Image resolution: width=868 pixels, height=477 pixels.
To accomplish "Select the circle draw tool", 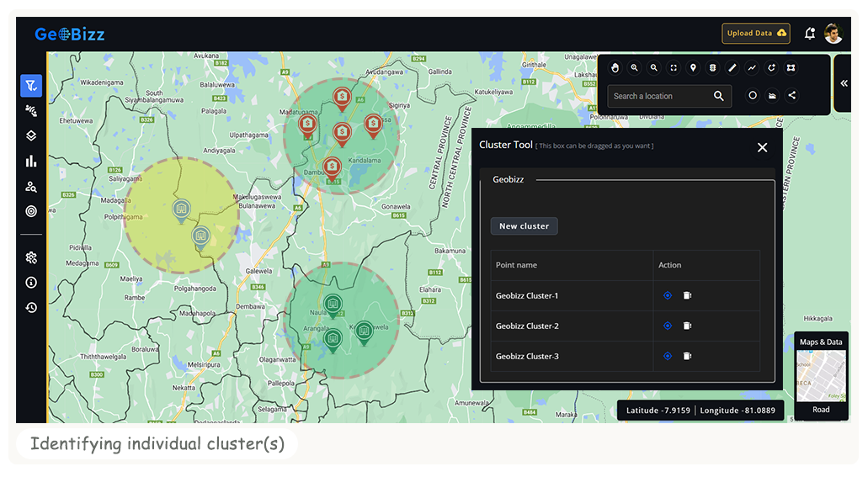I will [x=753, y=95].
